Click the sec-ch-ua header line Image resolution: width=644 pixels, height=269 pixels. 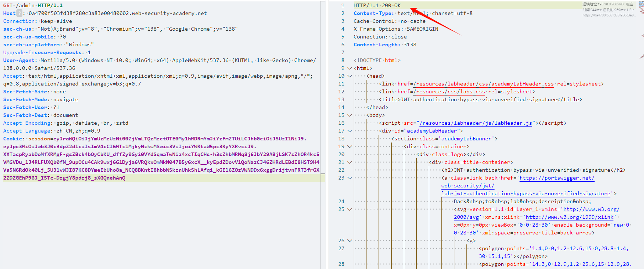coord(120,29)
